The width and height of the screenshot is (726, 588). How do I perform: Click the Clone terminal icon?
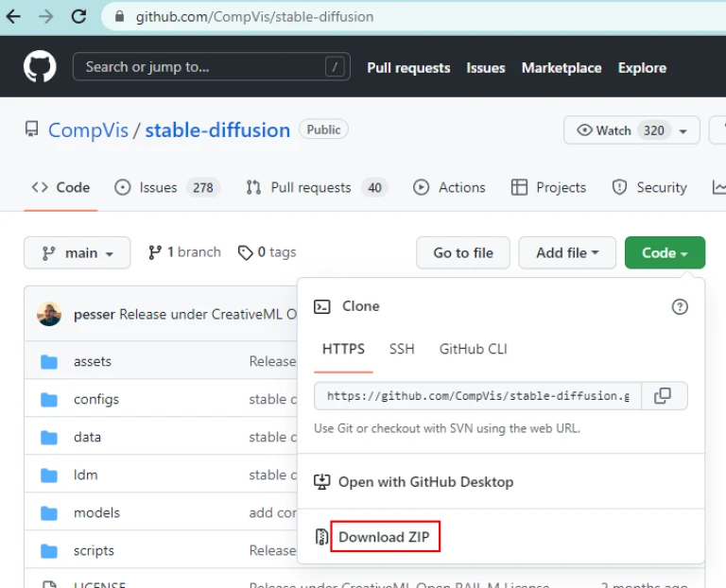click(321, 306)
